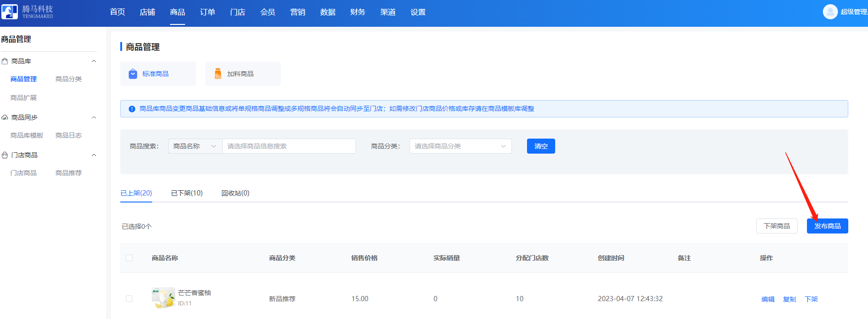
Task: Open 渠道 in top navigation
Action: tap(388, 12)
